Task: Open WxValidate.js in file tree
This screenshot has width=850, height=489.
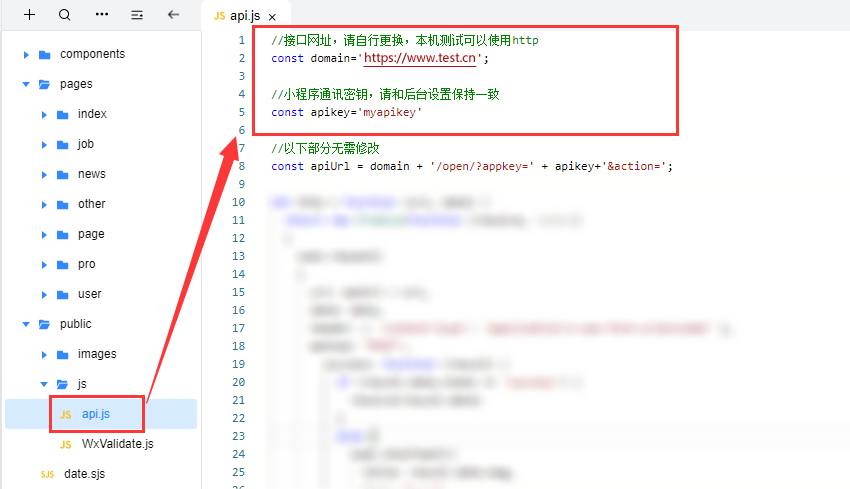Action: click(117, 444)
